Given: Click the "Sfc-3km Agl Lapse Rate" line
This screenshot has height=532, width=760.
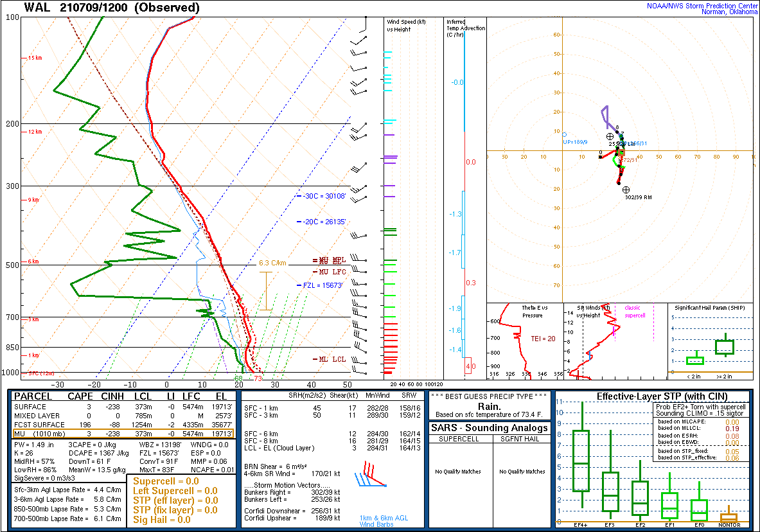Looking at the screenshot, I should [x=68, y=490].
